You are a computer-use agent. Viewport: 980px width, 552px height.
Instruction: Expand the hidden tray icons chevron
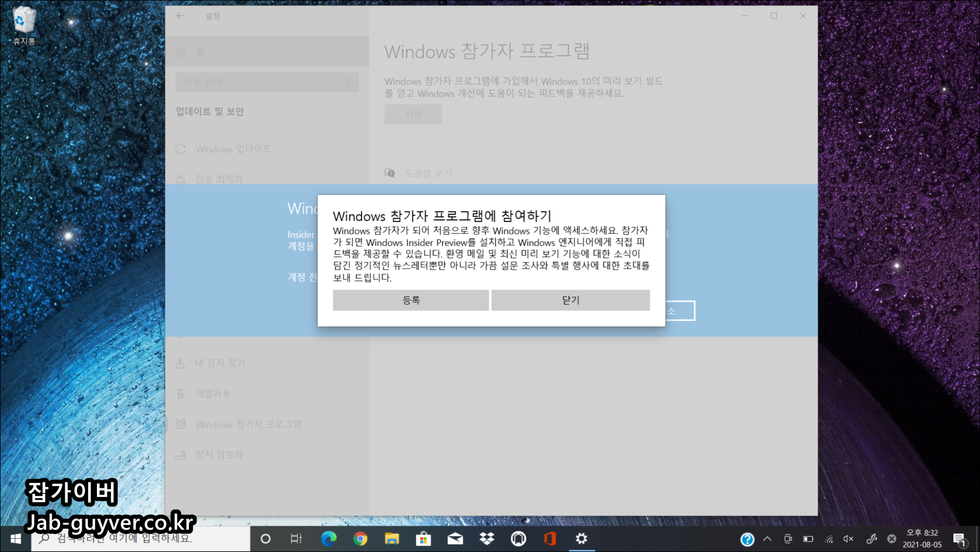[x=768, y=539]
